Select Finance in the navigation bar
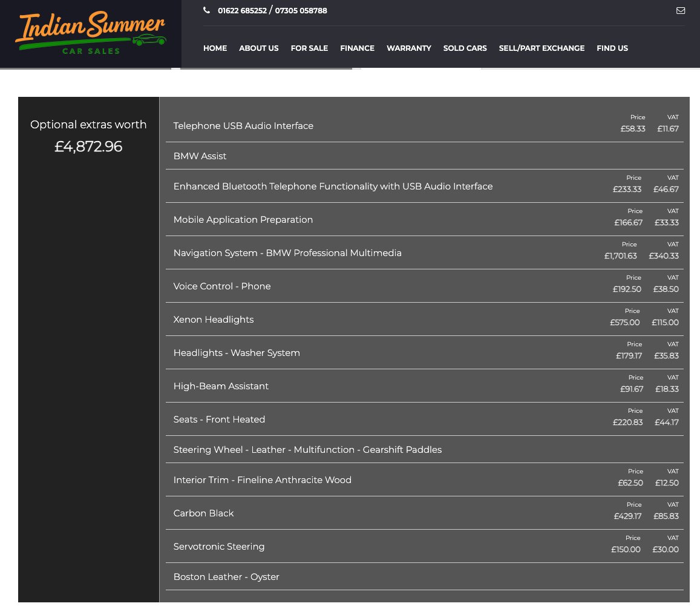700x609 pixels. click(x=357, y=48)
